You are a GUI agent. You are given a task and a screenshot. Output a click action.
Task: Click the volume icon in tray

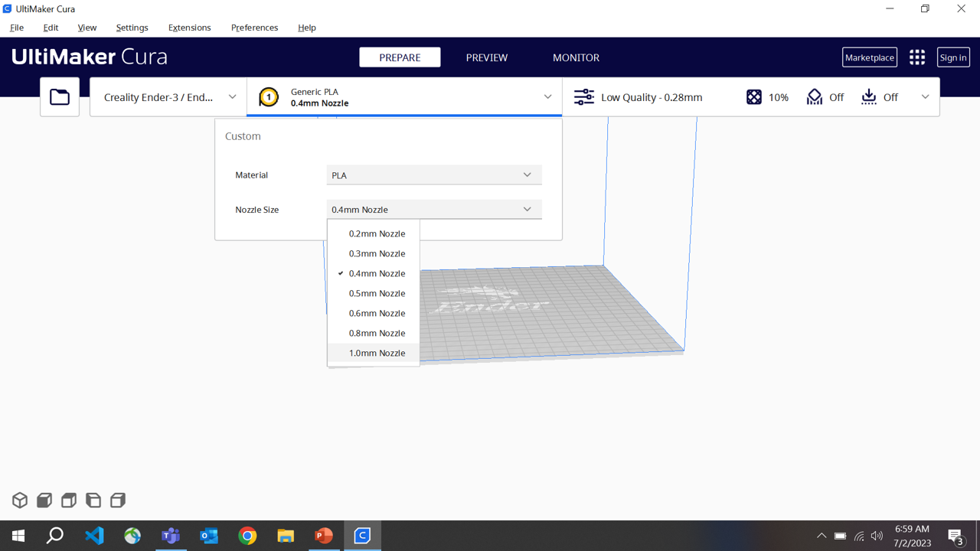coord(877,536)
